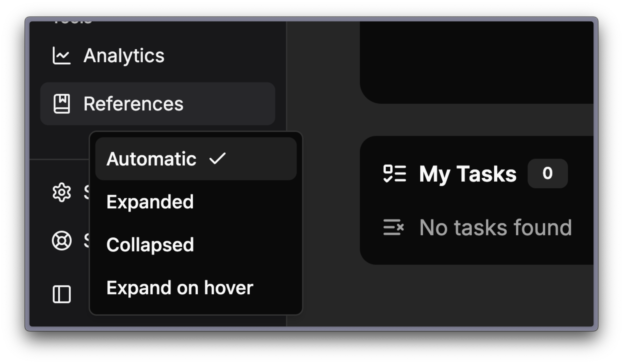Pick Expand on hover option
623x364 pixels.
[180, 288]
